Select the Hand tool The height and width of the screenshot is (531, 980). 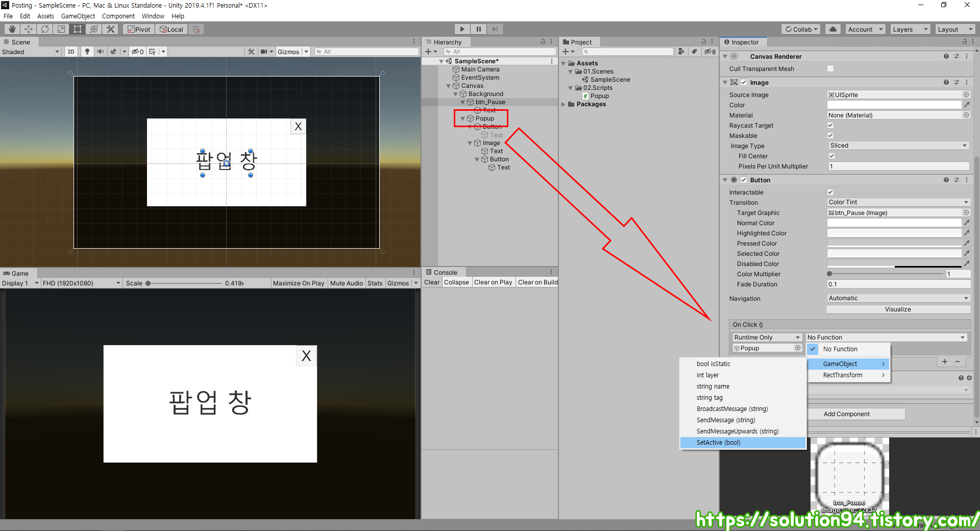12,29
